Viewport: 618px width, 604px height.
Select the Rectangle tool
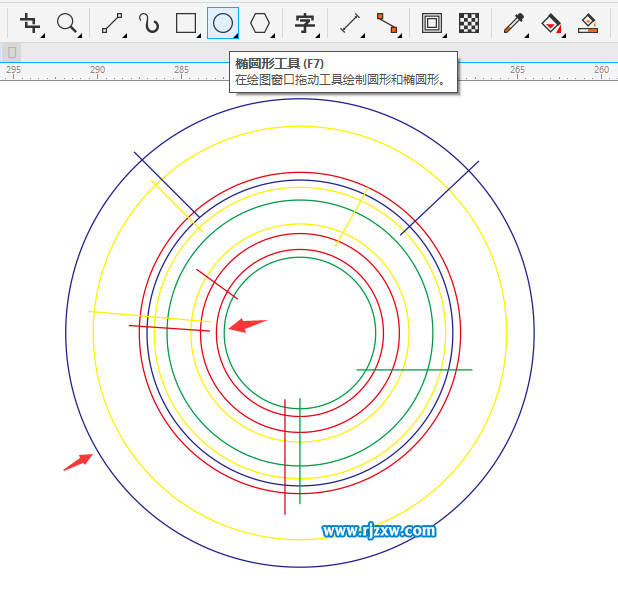pos(186,23)
